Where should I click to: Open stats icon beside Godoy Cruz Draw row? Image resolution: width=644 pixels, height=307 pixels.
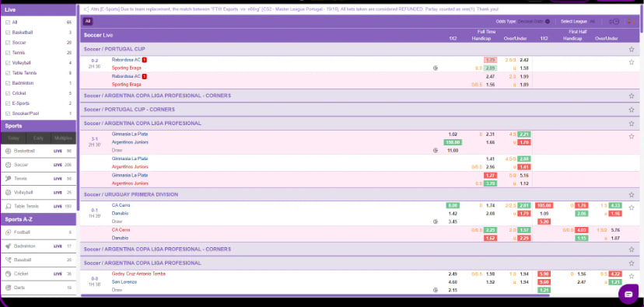pos(435,290)
